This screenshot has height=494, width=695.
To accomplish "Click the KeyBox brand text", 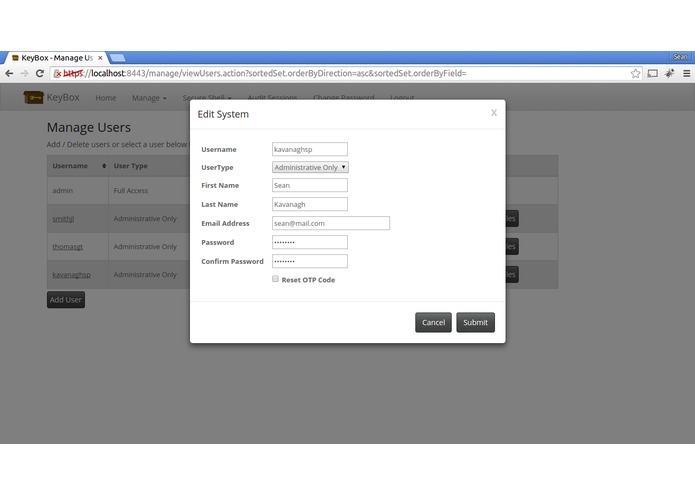I will [63, 97].
